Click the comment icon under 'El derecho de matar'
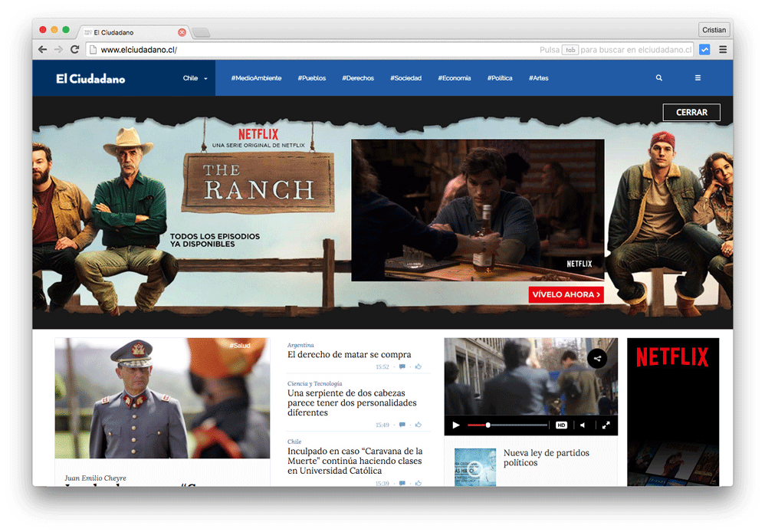Screen dimensions: 765x532 [402, 366]
